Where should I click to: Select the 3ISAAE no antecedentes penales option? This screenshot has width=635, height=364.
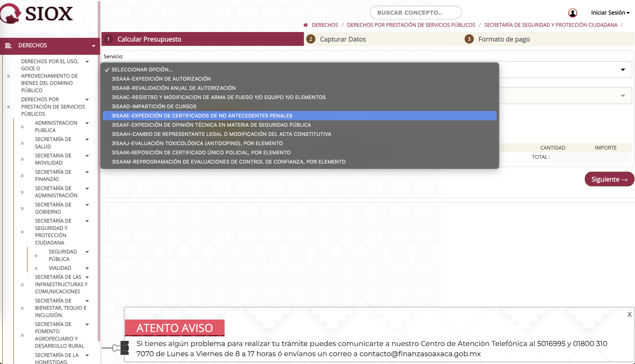(x=202, y=115)
